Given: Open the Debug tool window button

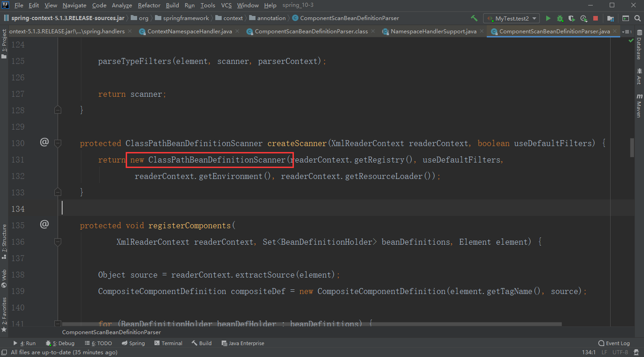Looking at the screenshot, I should point(60,343).
